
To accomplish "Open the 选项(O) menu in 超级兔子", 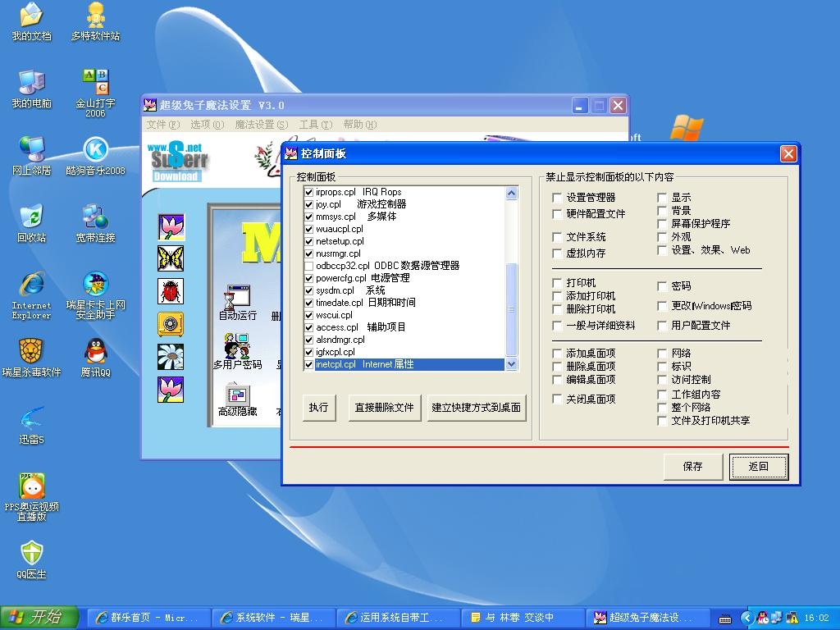I will click(x=208, y=125).
